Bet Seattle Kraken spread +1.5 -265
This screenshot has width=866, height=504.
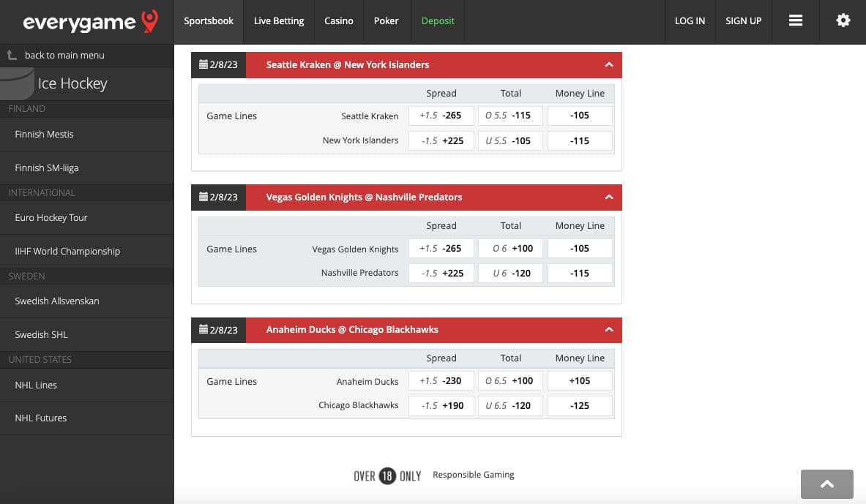point(441,116)
